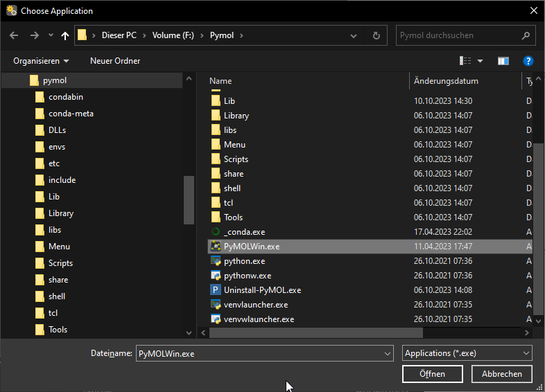
Task: Go forward using the forward arrow
Action: click(x=35, y=35)
